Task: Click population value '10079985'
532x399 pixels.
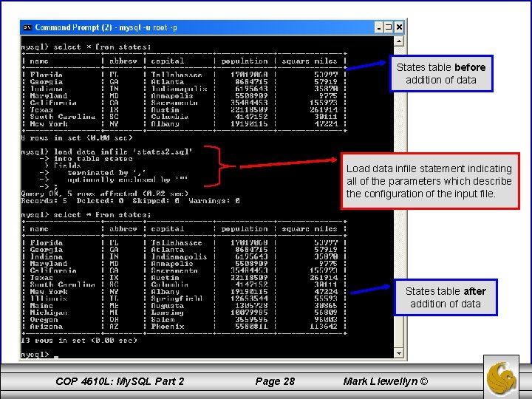Action: (x=249, y=313)
